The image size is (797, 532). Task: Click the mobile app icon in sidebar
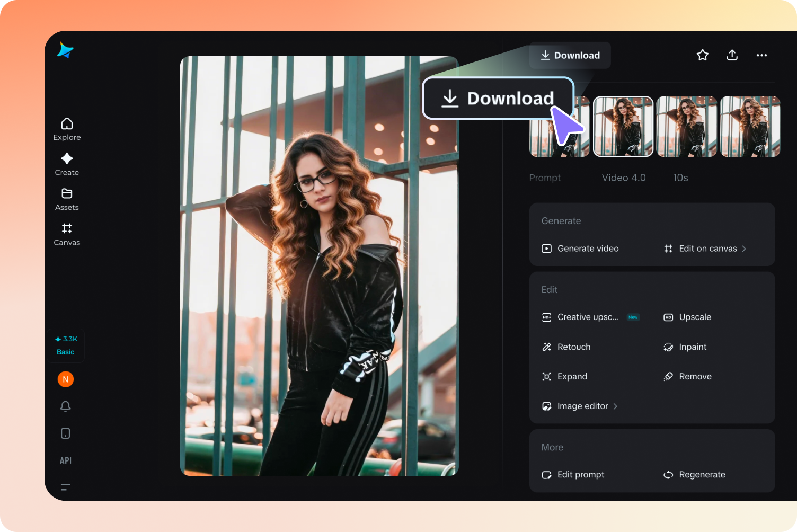[65, 433]
